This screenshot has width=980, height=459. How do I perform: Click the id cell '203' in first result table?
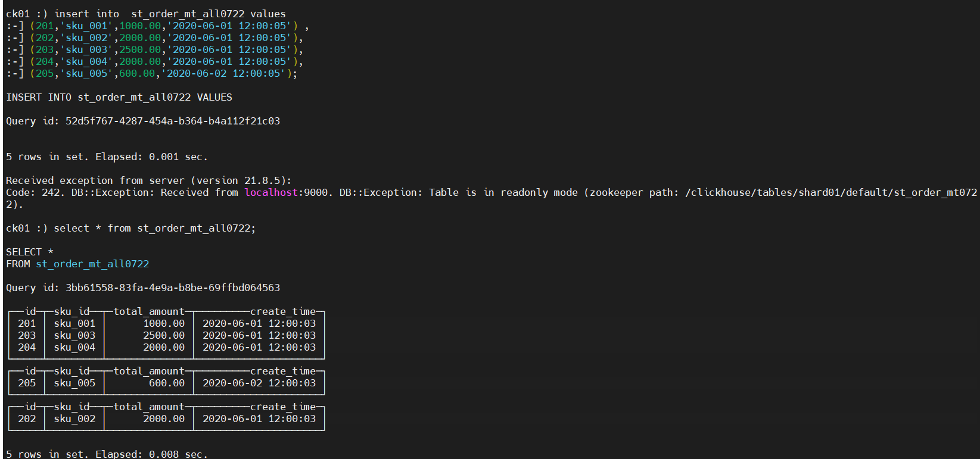tap(27, 335)
